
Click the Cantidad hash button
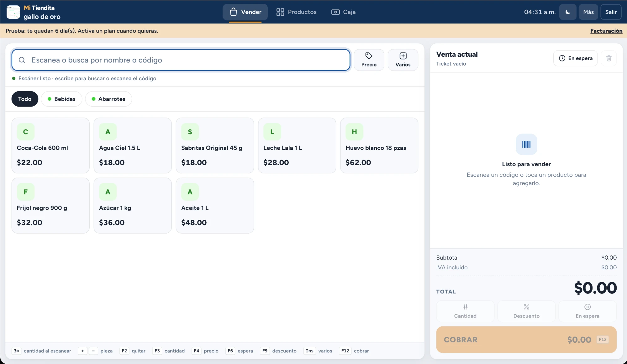465,311
